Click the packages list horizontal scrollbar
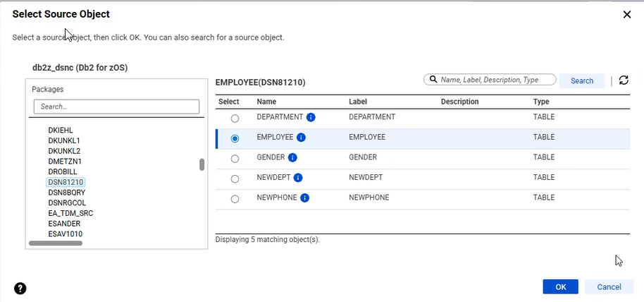This screenshot has height=302, width=644. pyautogui.click(x=56, y=243)
